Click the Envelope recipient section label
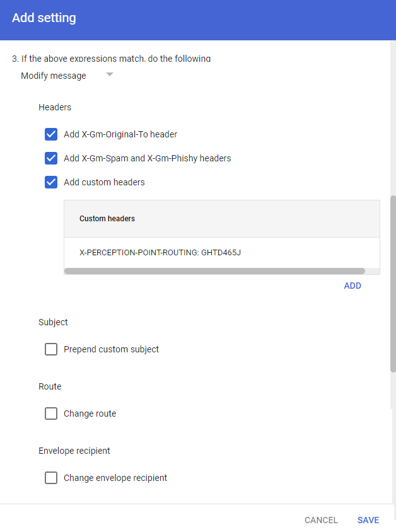 [x=74, y=451]
